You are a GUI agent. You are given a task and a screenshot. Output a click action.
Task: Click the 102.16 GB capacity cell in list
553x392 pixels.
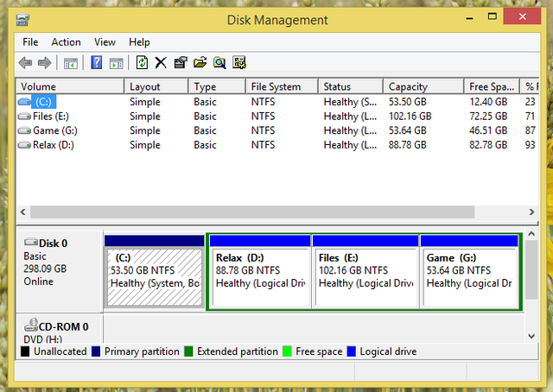point(410,117)
